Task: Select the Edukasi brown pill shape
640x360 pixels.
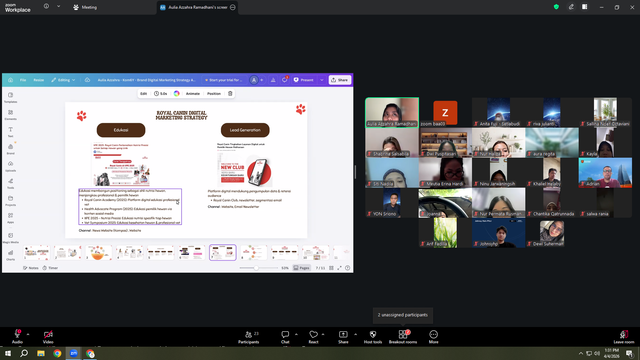Action: [x=121, y=130]
